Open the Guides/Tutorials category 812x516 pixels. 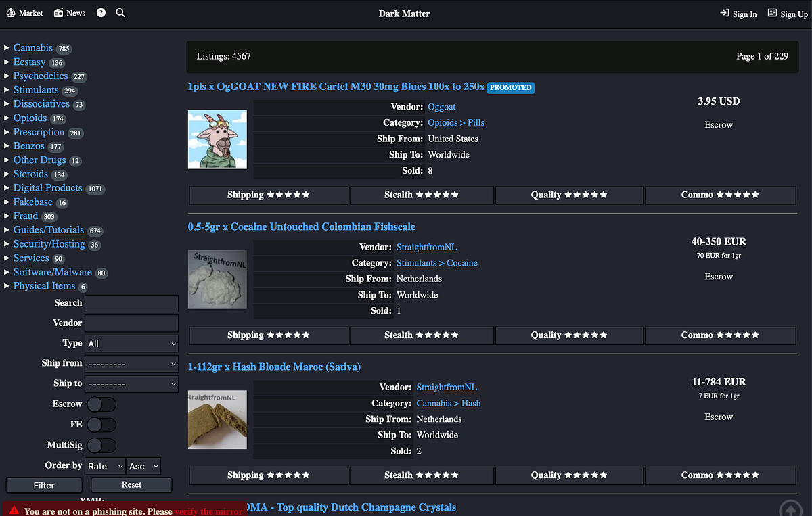click(x=49, y=230)
